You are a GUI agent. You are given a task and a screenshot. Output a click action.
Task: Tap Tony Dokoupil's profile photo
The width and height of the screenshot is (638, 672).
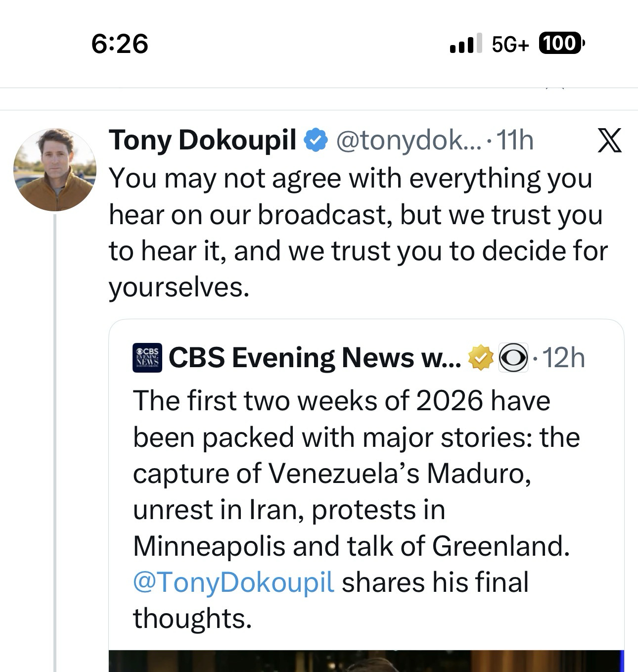[x=54, y=170]
